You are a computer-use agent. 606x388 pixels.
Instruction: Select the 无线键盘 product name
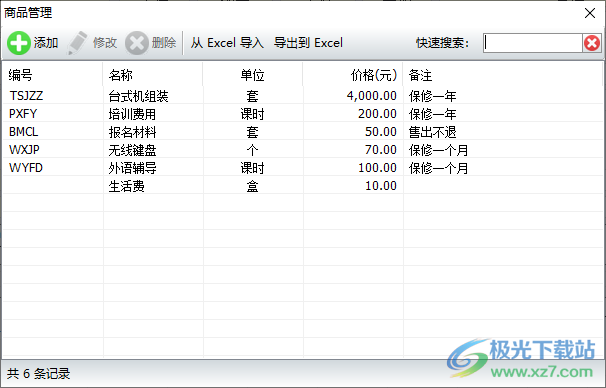click(132, 150)
